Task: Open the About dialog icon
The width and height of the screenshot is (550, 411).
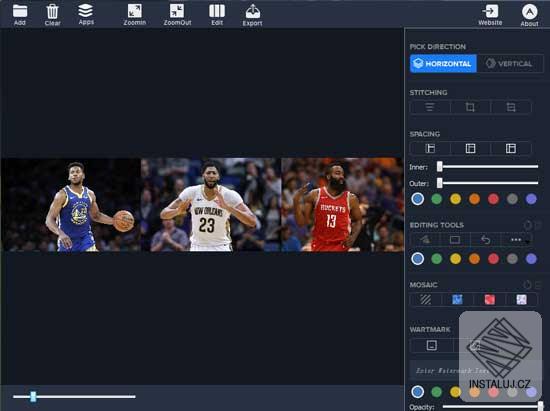Action: tap(530, 12)
